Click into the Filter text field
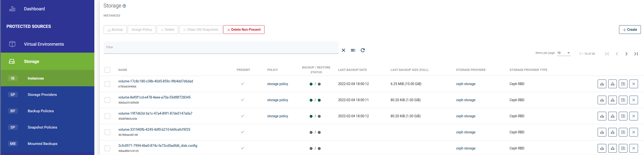Image resolution: width=644 pixels, height=155 pixels. [x=221, y=48]
